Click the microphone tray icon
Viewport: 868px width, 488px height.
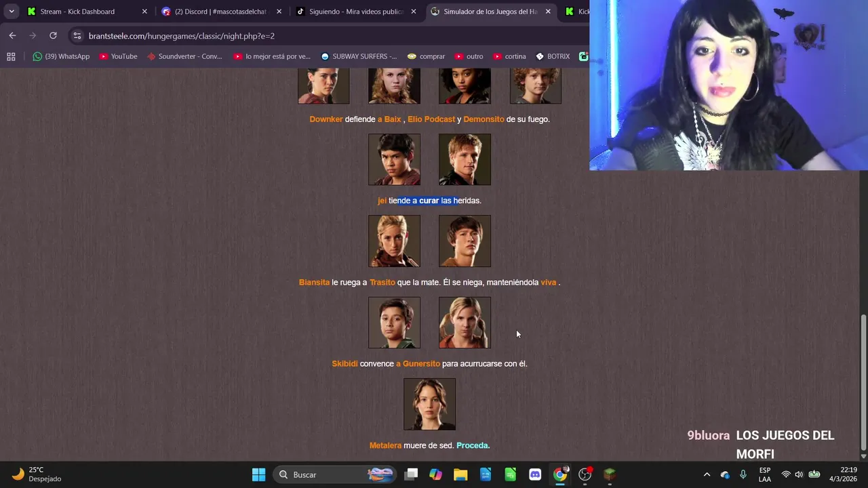tap(743, 474)
